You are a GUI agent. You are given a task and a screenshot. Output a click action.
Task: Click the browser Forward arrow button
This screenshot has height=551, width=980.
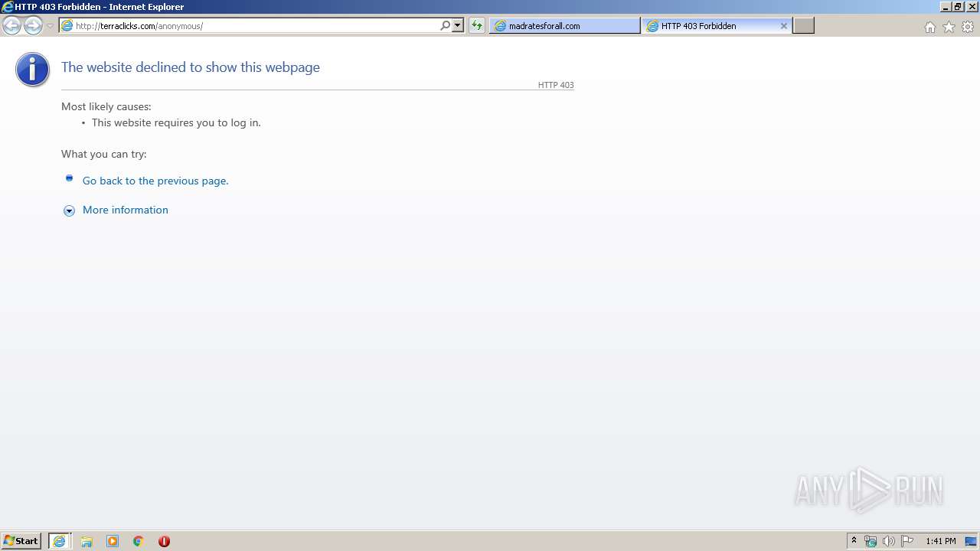(33, 26)
